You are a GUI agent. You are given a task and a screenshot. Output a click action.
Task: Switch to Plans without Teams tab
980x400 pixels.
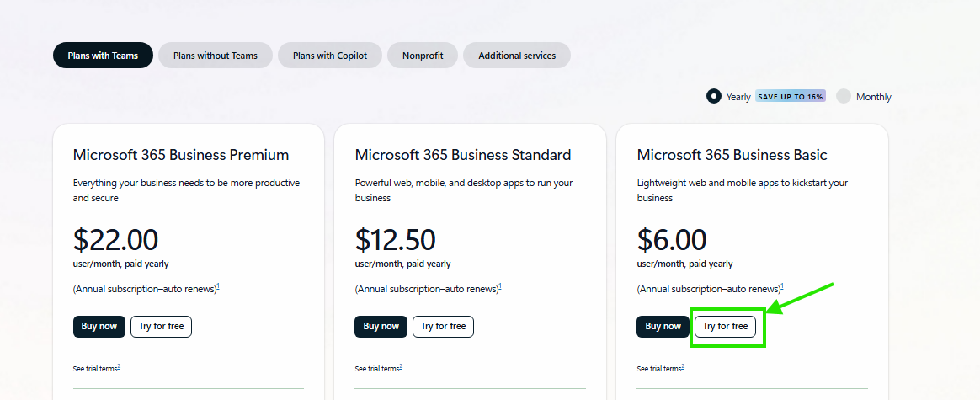coord(216,56)
